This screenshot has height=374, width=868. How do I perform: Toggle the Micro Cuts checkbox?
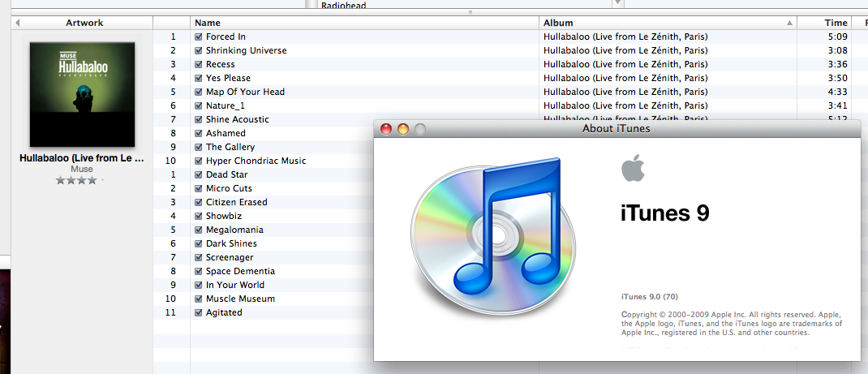199,189
